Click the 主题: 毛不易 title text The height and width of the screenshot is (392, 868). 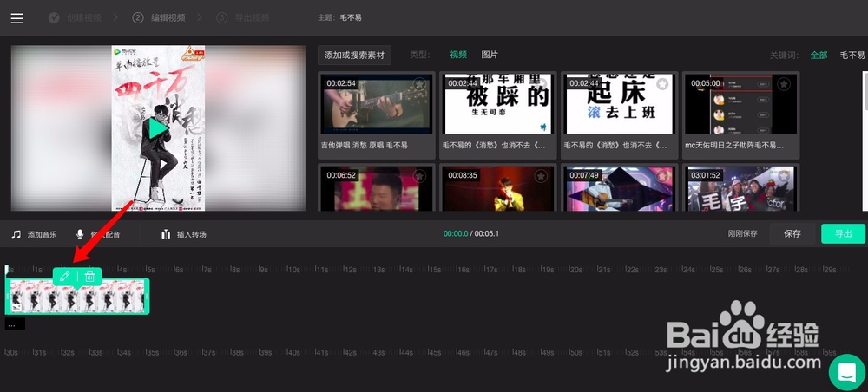point(339,17)
